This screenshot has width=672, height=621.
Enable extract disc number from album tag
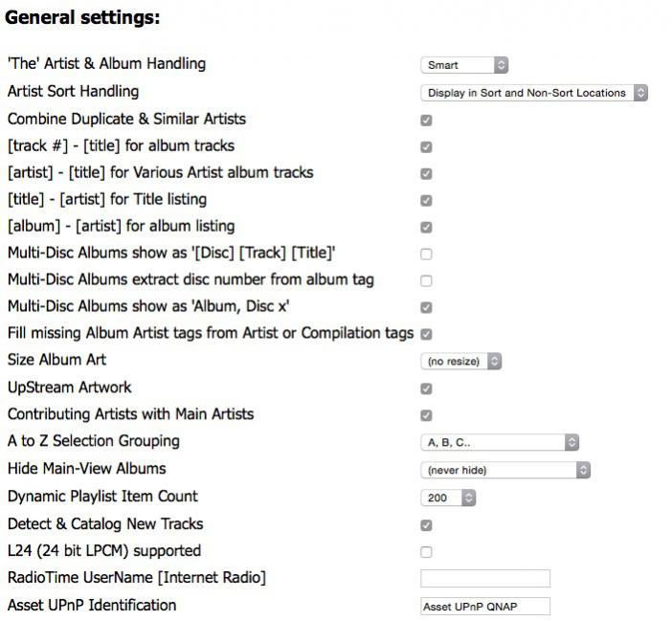click(426, 281)
